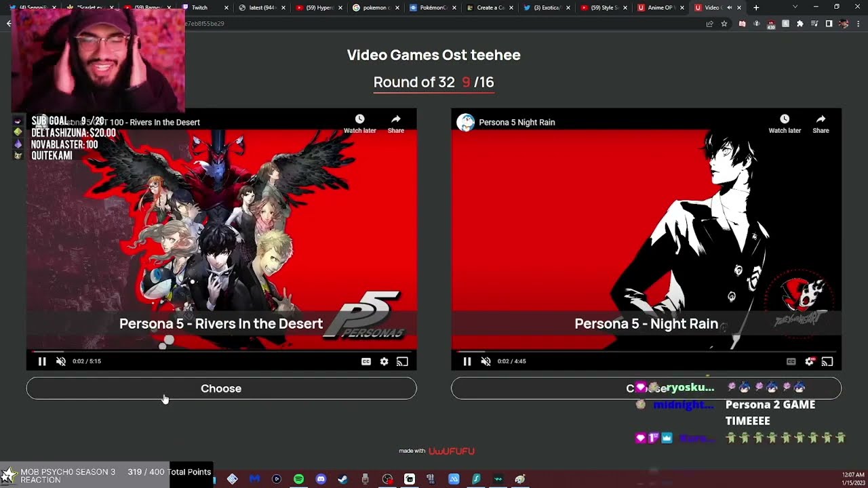Viewport: 868px width, 488px height.
Task: Bookmark this page with the star
Action: 724,24
